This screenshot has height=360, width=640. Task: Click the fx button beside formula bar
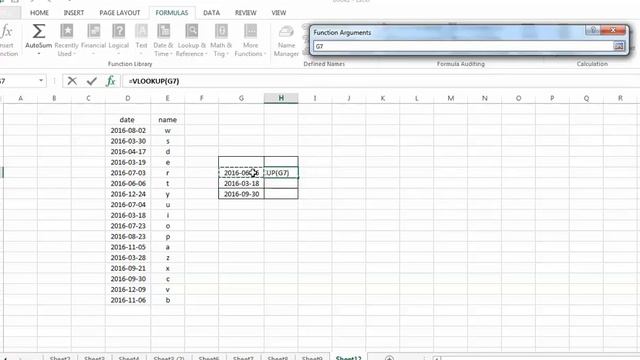click(x=111, y=81)
